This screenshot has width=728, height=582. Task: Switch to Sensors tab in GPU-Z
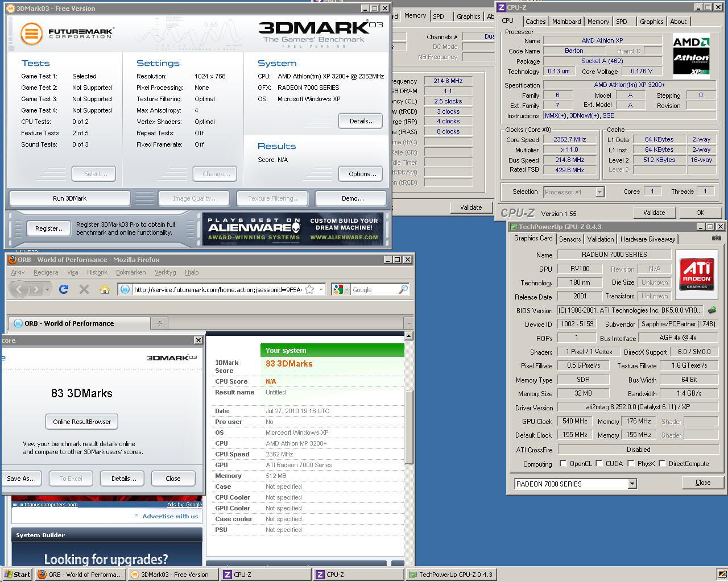570,239
